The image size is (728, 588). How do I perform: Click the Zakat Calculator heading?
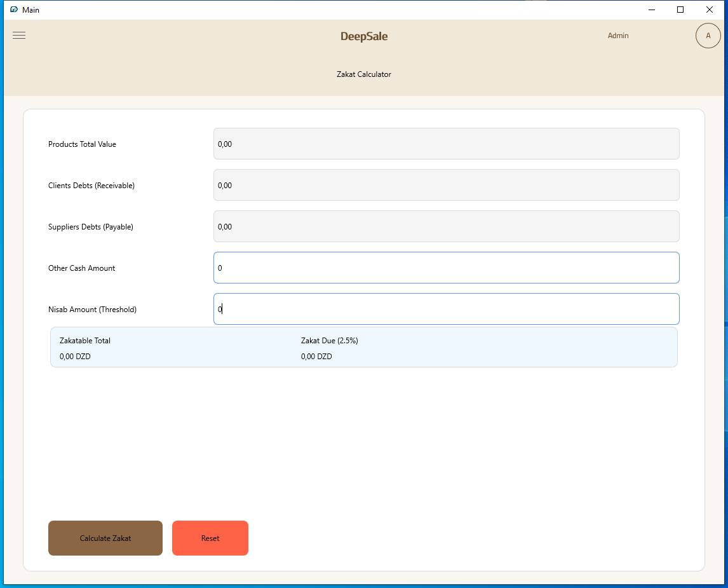tap(364, 74)
